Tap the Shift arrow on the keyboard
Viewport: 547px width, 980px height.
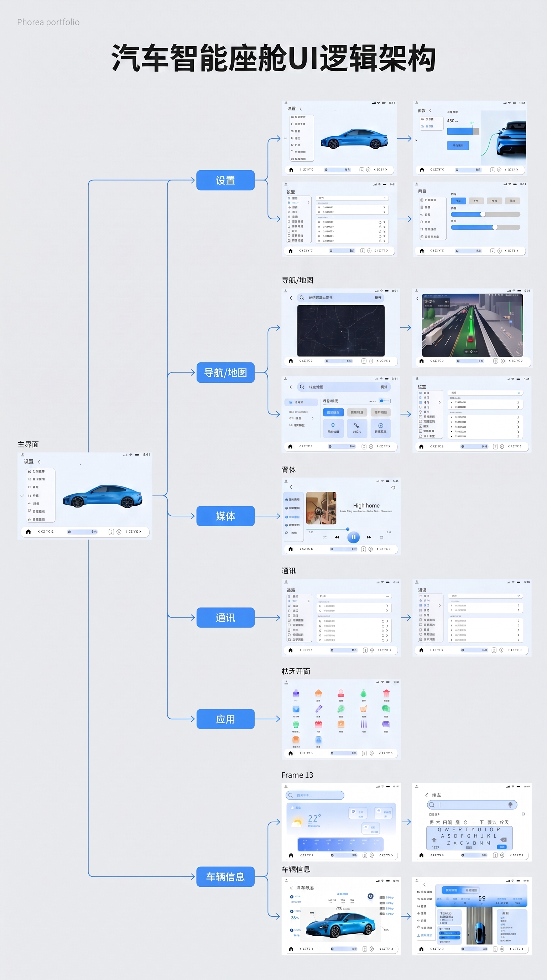click(x=434, y=840)
